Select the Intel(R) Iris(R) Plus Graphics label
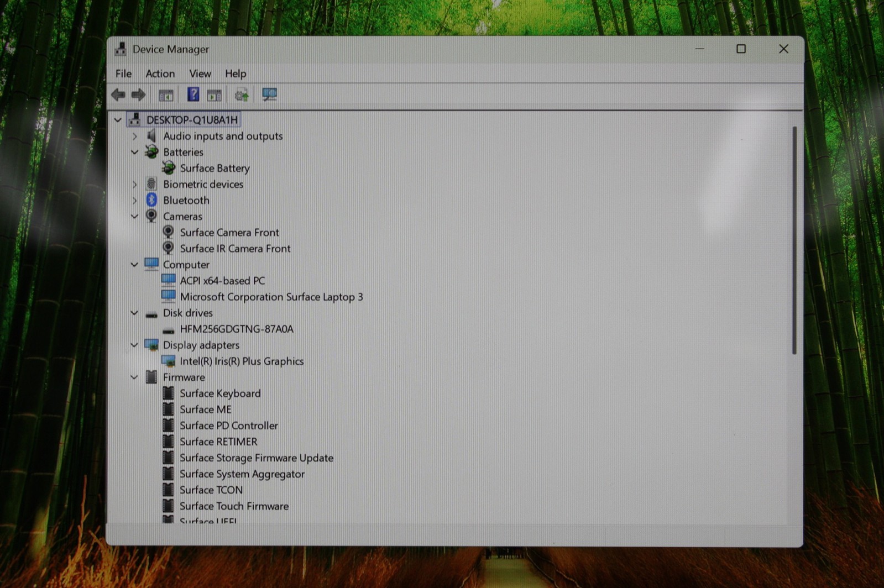This screenshot has height=588, width=884. tap(242, 361)
